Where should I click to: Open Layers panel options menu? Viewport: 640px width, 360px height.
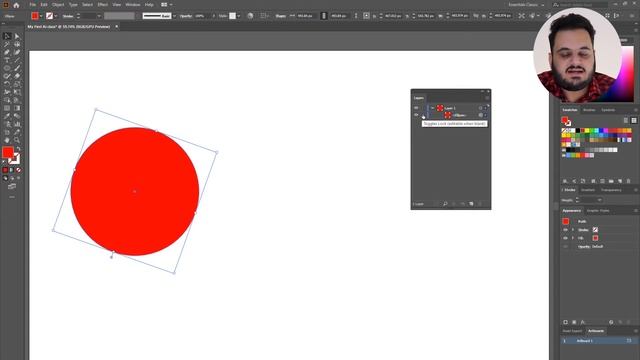[x=487, y=98]
